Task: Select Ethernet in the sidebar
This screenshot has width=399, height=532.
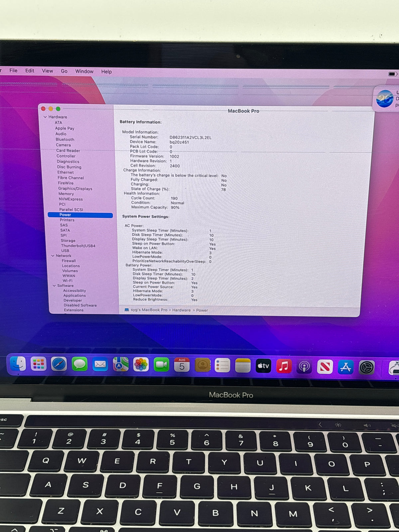Action: [x=66, y=172]
